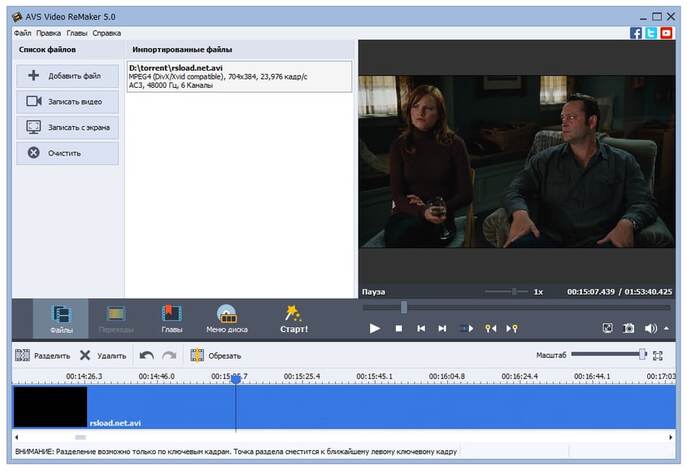Viewport: 700px width, 472px height.
Task: Go to the next keyframe marker
Action: [512, 328]
